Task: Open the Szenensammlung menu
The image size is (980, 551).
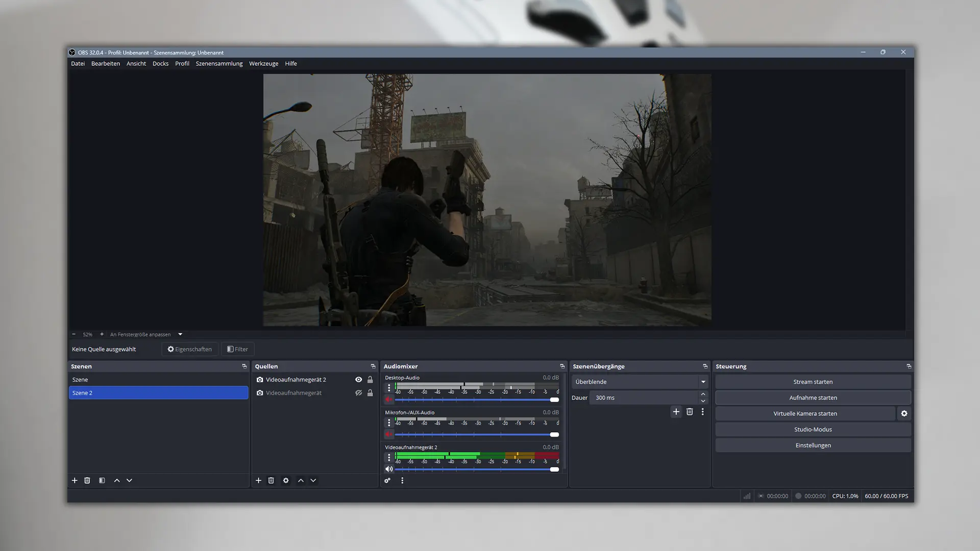Action: pyautogui.click(x=219, y=64)
